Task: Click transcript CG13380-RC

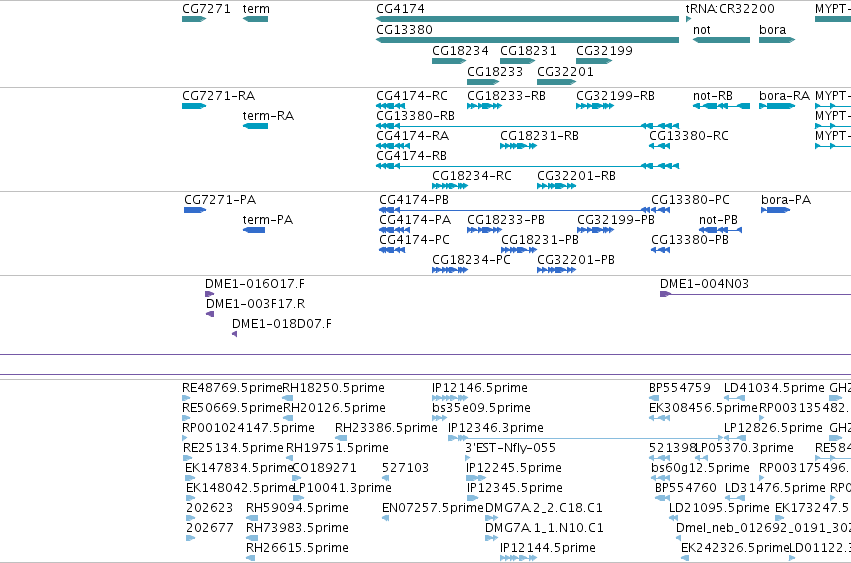Action: click(689, 136)
